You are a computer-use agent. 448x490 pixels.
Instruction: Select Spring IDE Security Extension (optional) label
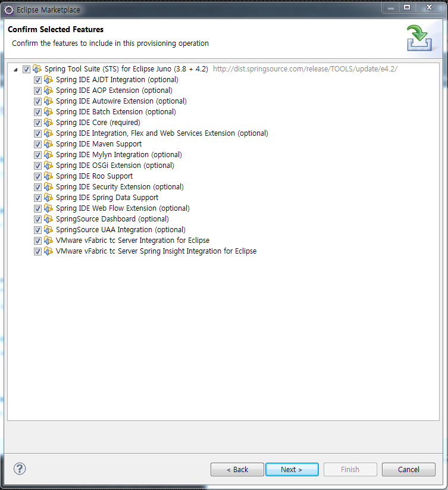(120, 187)
